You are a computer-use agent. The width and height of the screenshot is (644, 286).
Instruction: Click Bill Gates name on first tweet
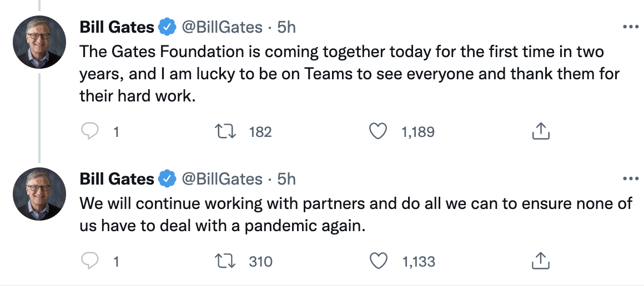[117, 27]
